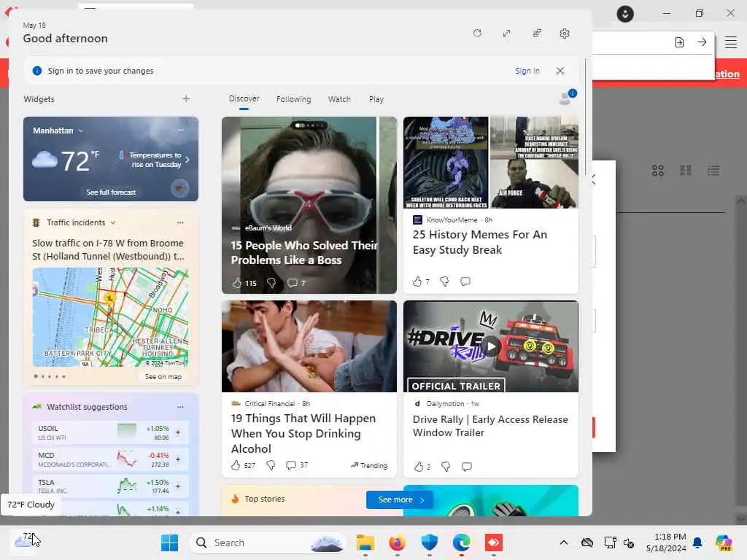
Task: Open 15 People Who Solved Their Problems article
Action: [304, 252]
